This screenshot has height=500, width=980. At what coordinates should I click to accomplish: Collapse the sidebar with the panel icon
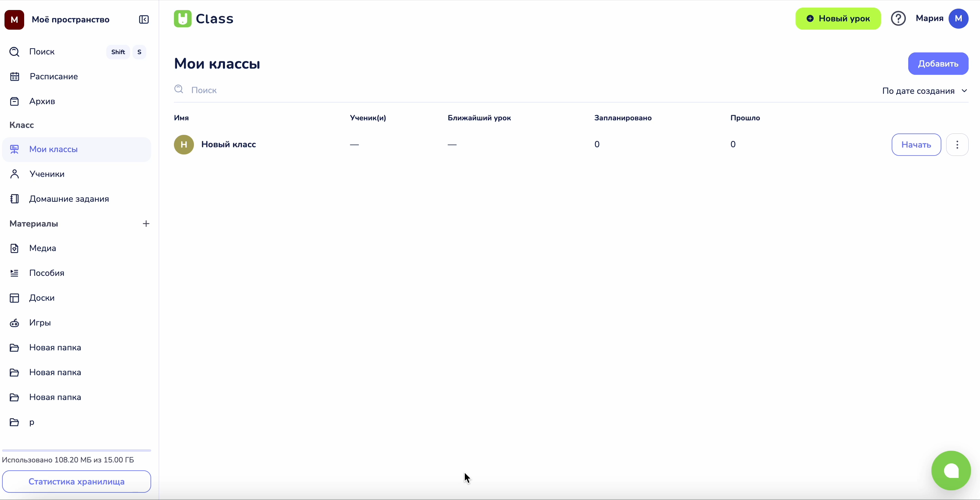pyautogui.click(x=144, y=19)
